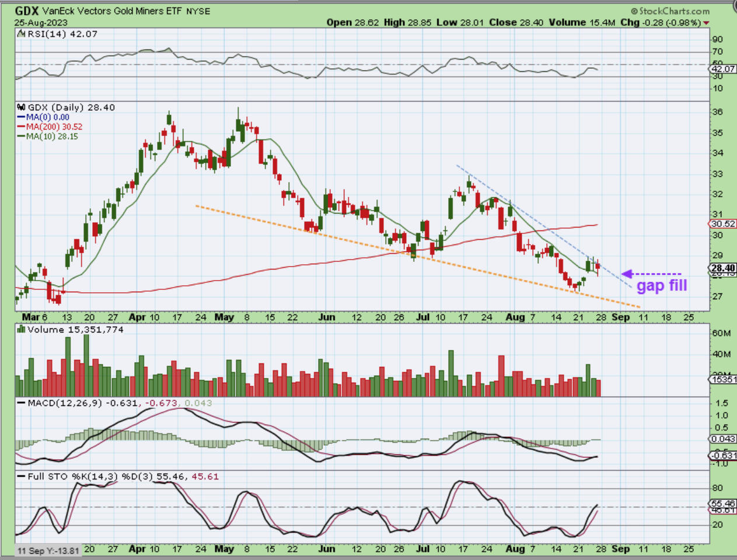Click the 30.52 moving average price tag
This screenshot has height=560, width=737.
coord(723,224)
